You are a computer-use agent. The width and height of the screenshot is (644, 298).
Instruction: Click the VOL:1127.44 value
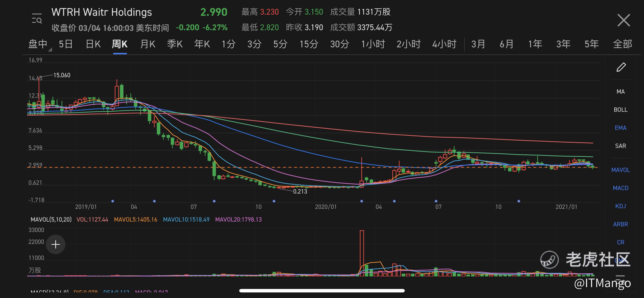92,219
